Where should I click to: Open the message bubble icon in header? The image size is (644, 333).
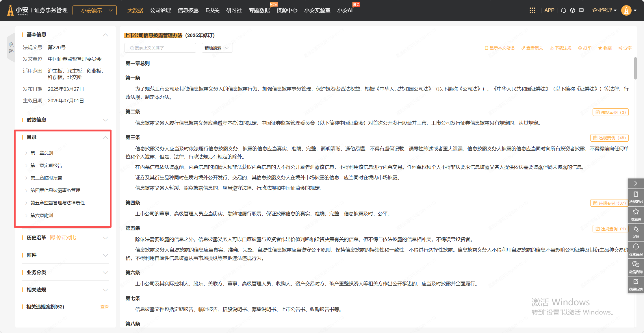[581, 10]
